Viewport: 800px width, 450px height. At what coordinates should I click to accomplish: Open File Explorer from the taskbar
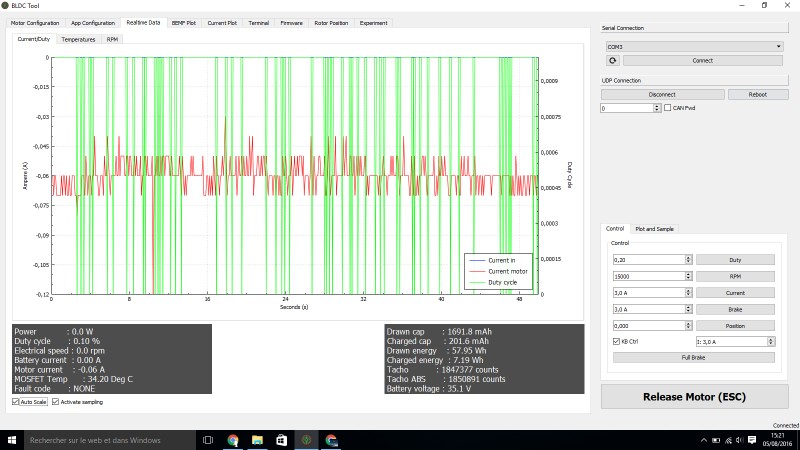[257, 439]
